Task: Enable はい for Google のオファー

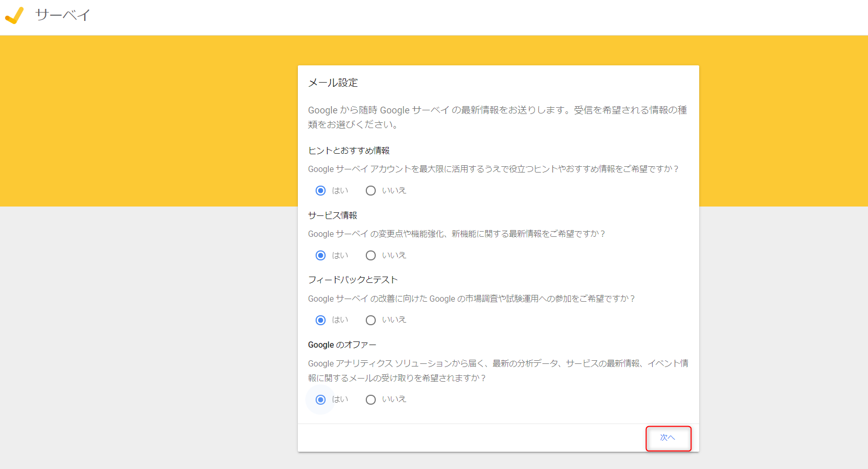Action: coord(321,400)
